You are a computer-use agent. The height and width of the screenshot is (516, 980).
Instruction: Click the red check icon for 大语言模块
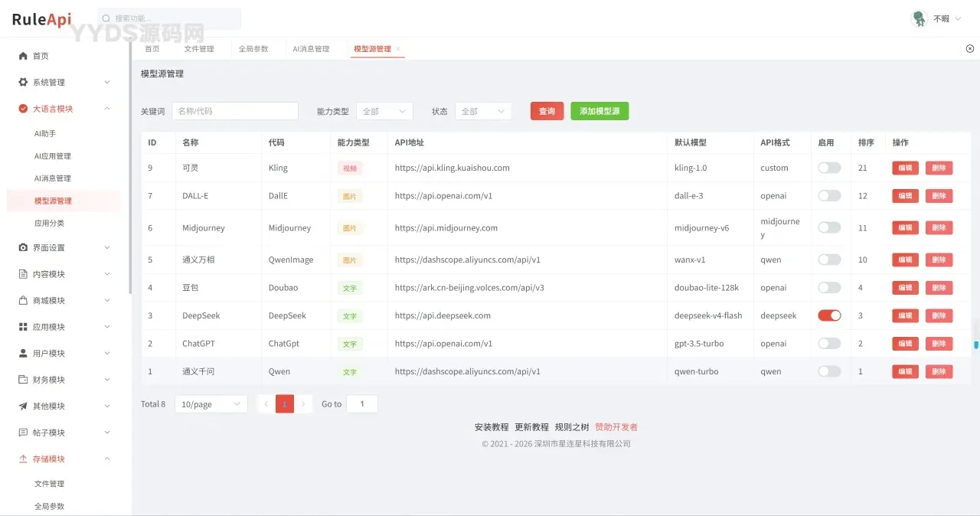23,109
